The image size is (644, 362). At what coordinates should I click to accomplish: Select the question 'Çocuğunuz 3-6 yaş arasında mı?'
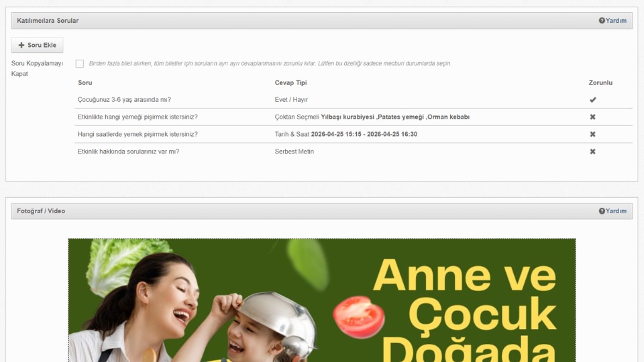tap(124, 100)
